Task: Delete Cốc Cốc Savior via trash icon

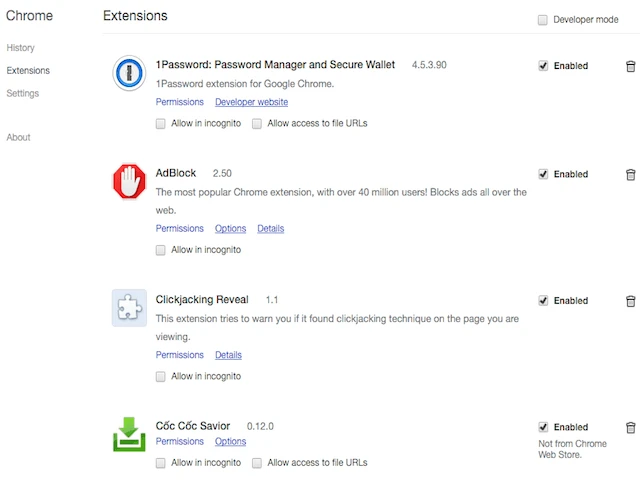Action: tap(630, 427)
